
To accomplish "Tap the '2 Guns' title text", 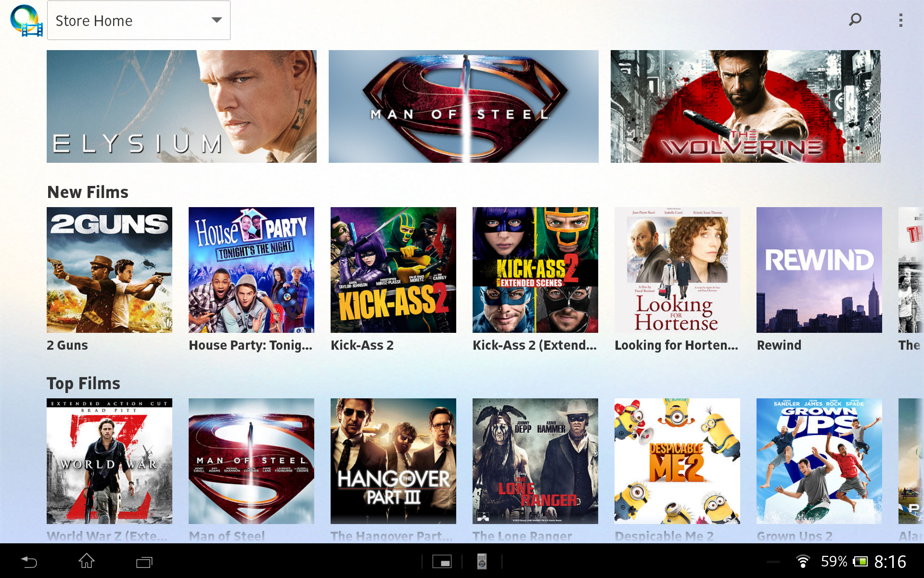I will pos(67,345).
